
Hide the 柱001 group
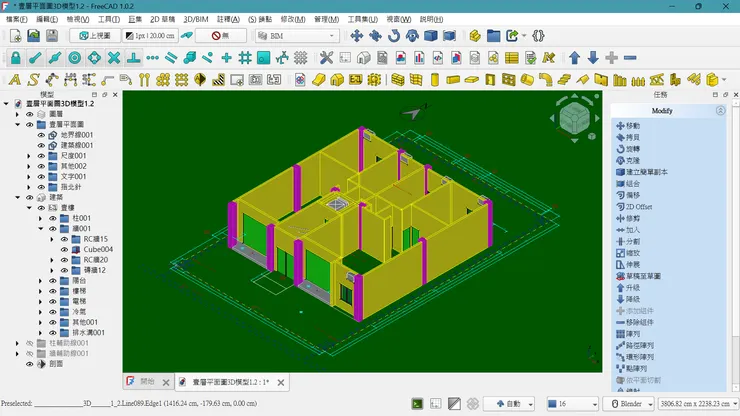tap(53, 218)
